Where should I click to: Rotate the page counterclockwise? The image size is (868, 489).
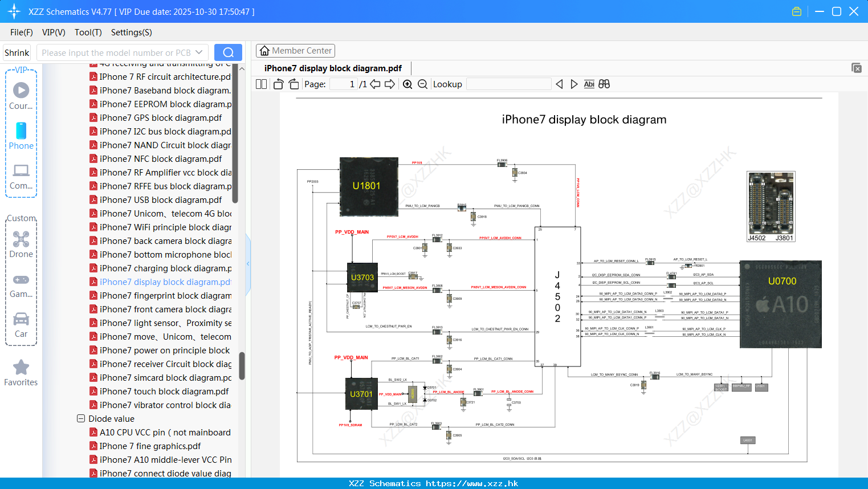tap(278, 84)
